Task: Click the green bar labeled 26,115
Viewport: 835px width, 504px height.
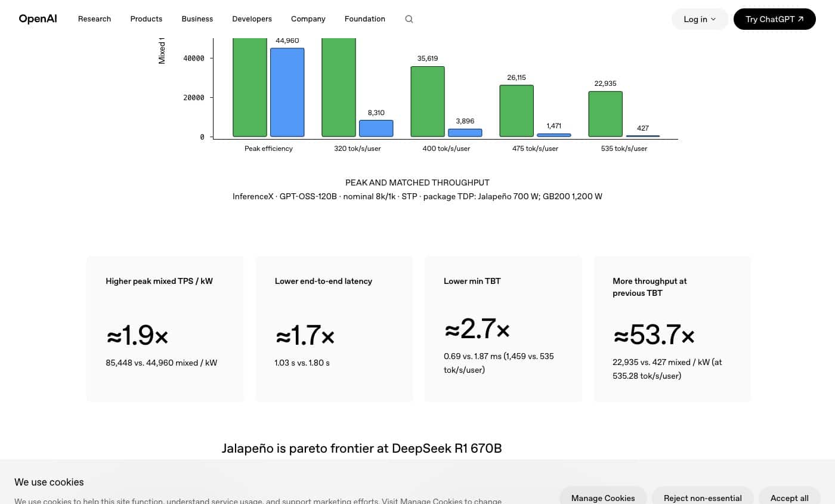Action: pyautogui.click(x=517, y=111)
